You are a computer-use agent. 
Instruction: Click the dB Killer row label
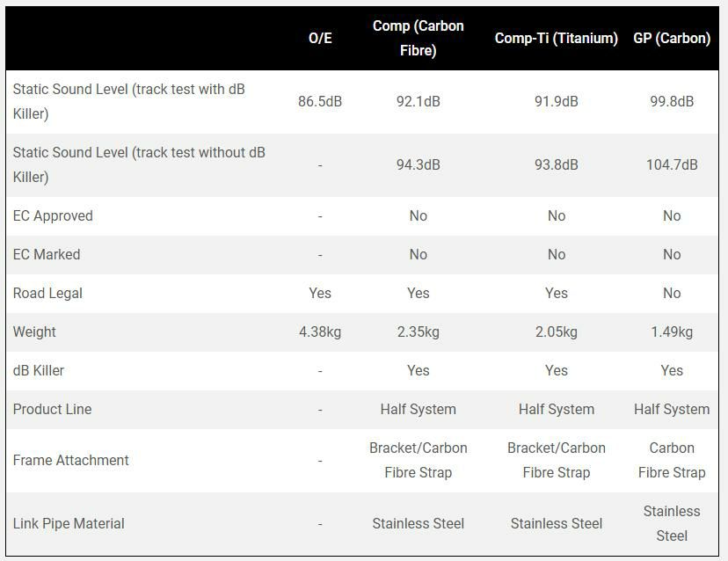[x=39, y=371]
